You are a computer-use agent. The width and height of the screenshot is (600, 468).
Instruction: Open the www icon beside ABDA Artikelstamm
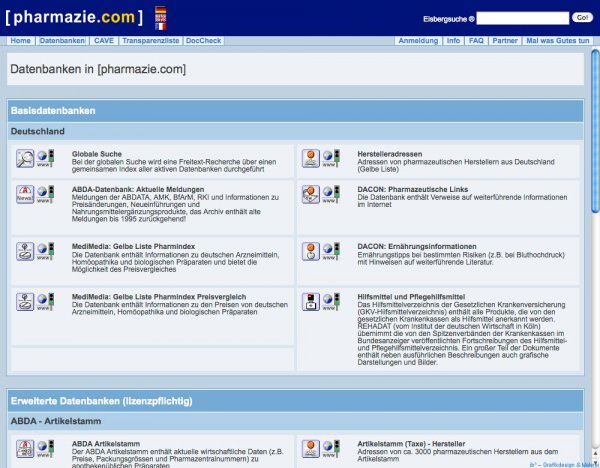click(x=46, y=449)
